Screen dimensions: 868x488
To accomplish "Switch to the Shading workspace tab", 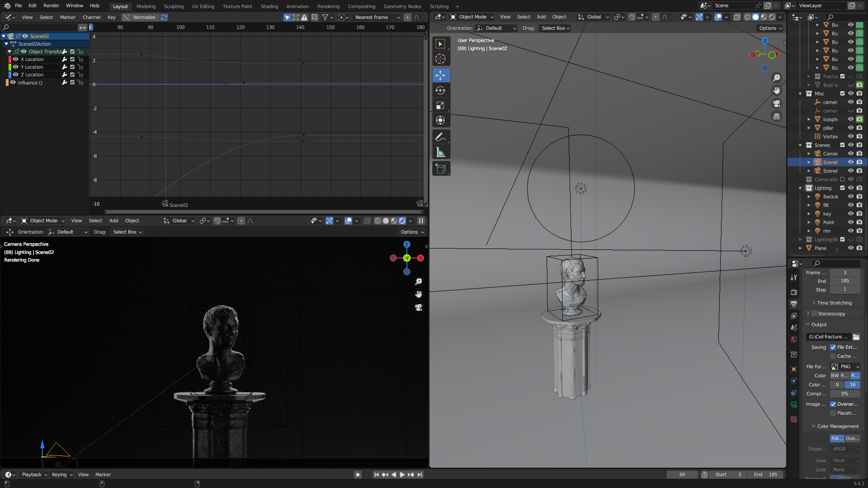I will [269, 6].
